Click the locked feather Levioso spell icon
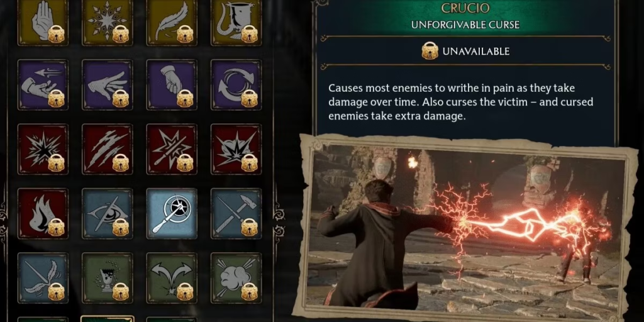Viewport: 644px width, 322px height. click(172, 22)
